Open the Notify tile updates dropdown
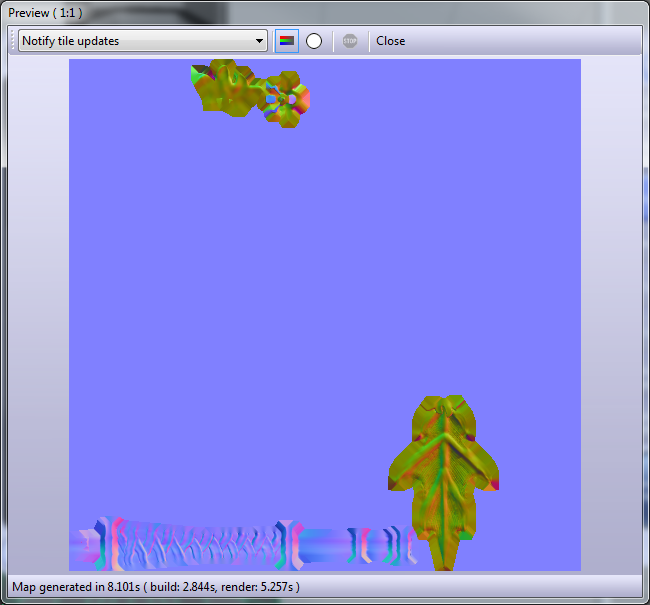Image resolution: width=650 pixels, height=605 pixels. pos(143,41)
